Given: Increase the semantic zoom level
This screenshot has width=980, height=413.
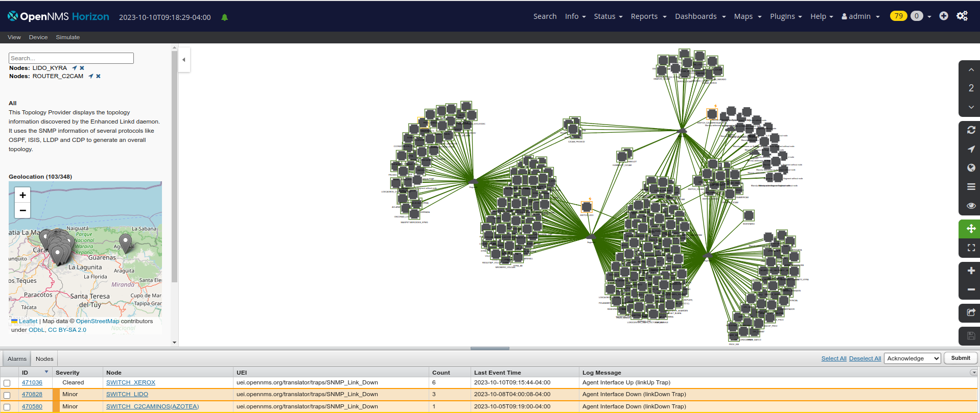Looking at the screenshot, I should pos(971,70).
